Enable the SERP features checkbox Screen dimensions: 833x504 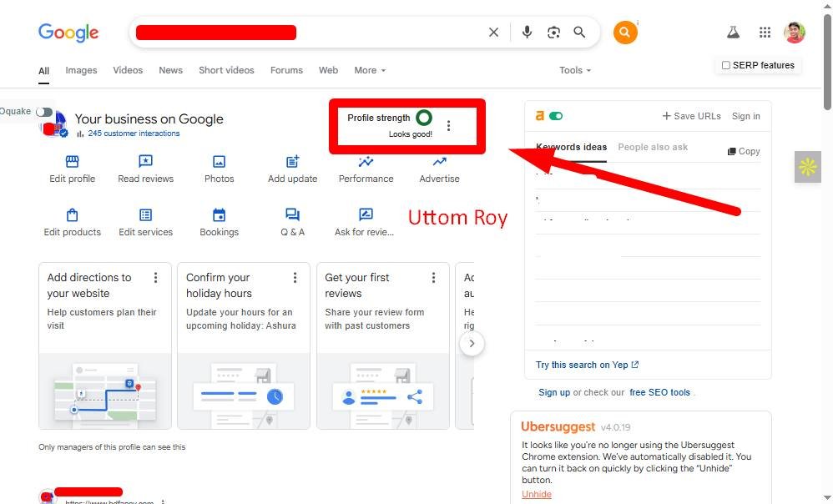(x=725, y=65)
